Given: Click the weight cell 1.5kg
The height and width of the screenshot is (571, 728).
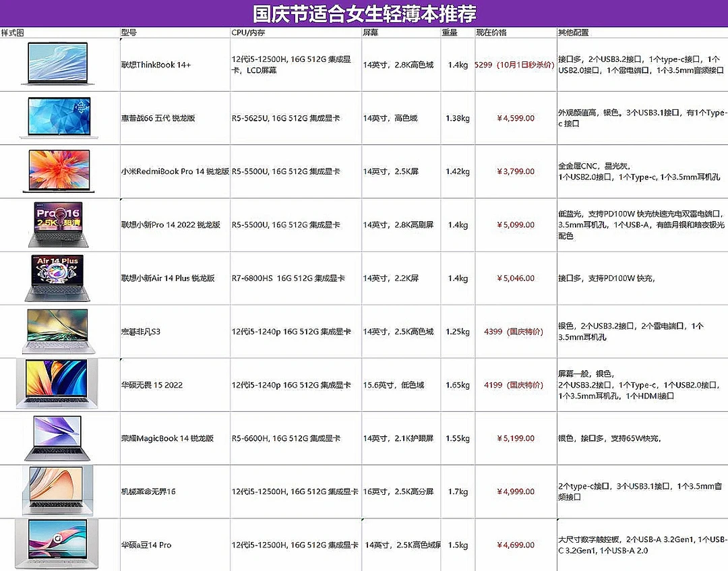Looking at the screenshot, I should coord(458,545).
